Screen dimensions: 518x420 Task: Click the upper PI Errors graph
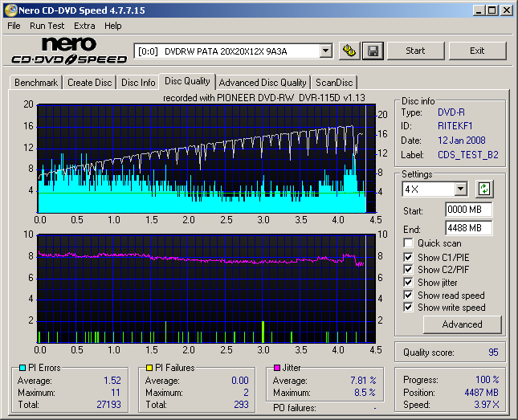(x=206, y=159)
